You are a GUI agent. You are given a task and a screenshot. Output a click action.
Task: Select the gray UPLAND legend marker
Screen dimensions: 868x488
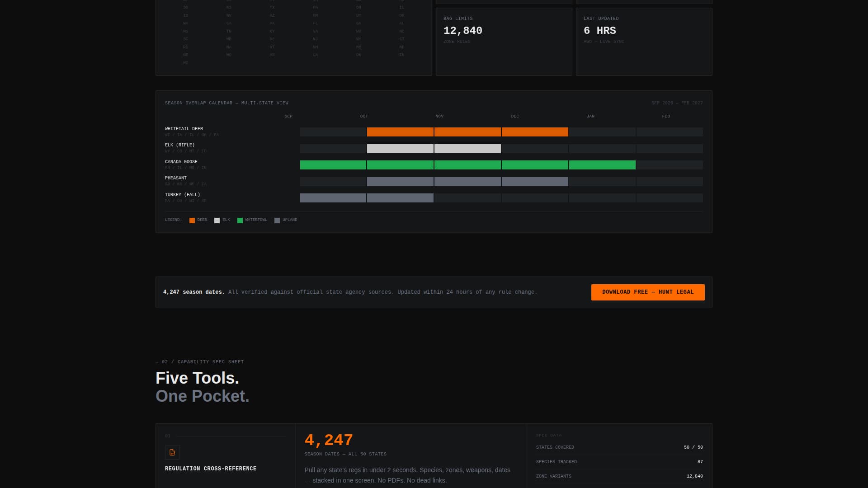pyautogui.click(x=277, y=220)
